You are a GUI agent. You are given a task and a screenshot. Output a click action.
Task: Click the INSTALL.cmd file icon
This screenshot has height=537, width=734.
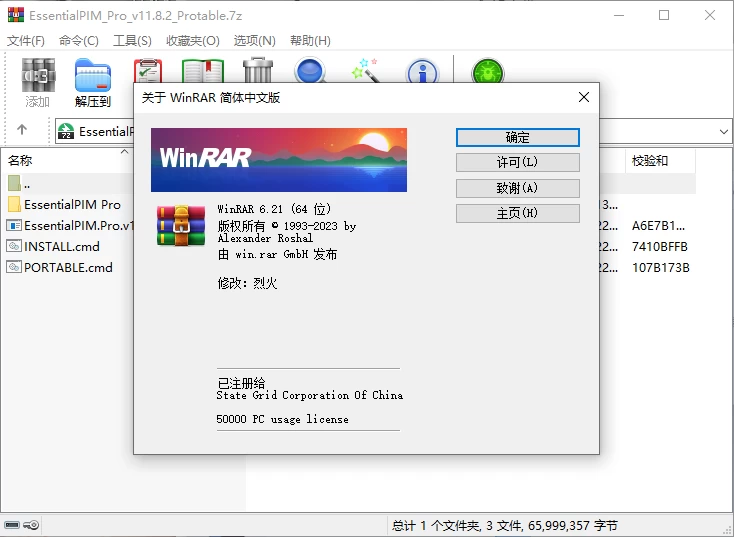pos(14,246)
